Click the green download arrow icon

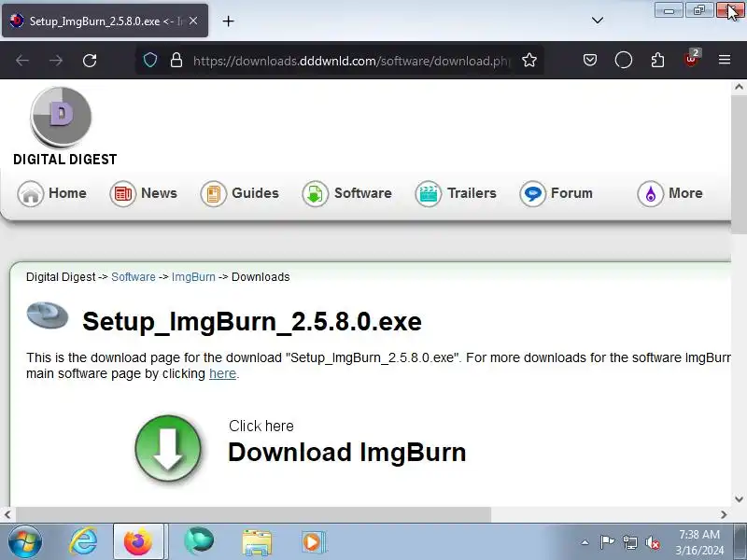pyautogui.click(x=168, y=449)
